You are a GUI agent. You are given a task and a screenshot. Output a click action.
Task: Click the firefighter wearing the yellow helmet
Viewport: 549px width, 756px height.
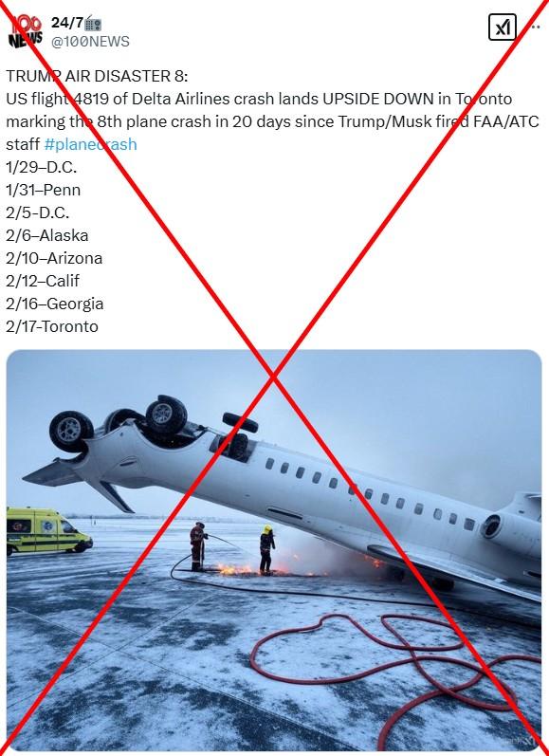tap(266, 549)
